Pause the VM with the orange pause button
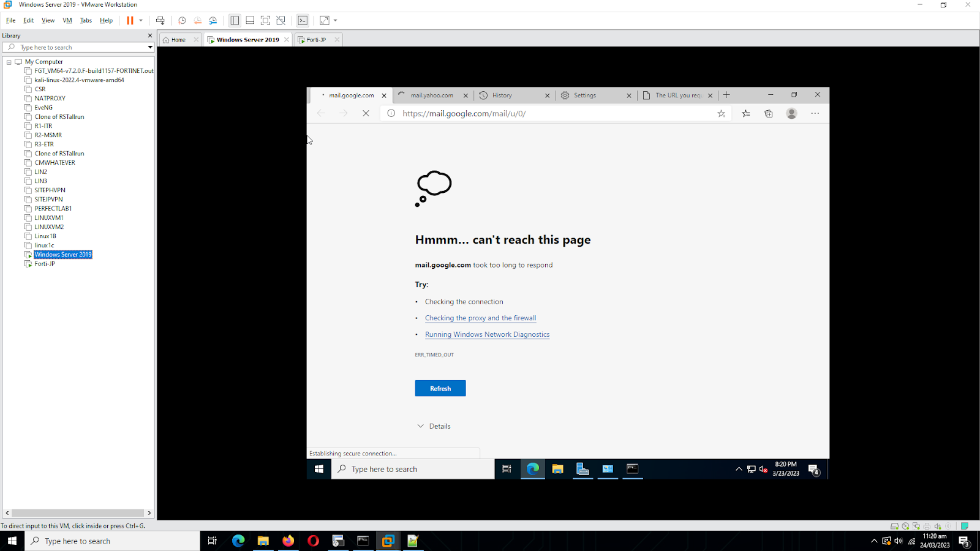Viewport: 980px width, 551px height. click(130, 20)
